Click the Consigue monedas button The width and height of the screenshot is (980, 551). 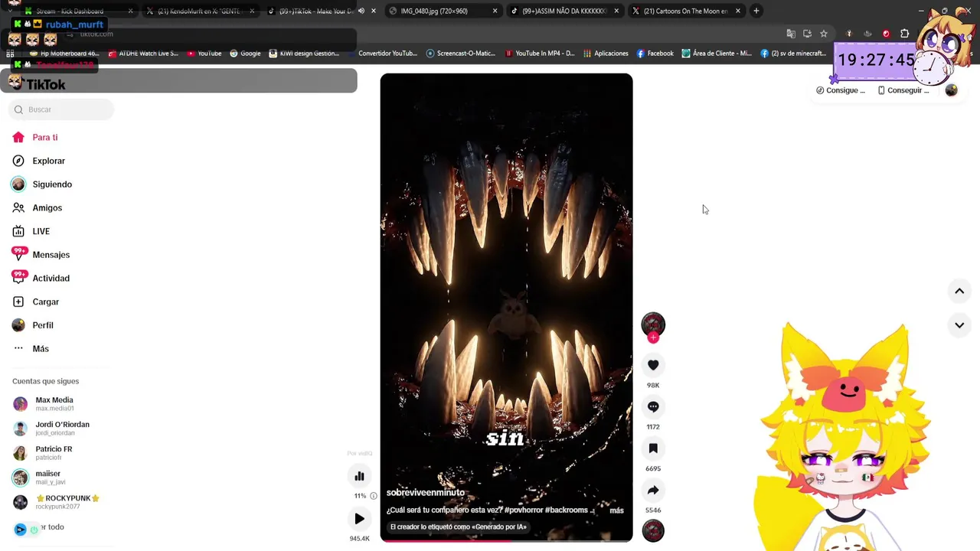click(x=841, y=90)
